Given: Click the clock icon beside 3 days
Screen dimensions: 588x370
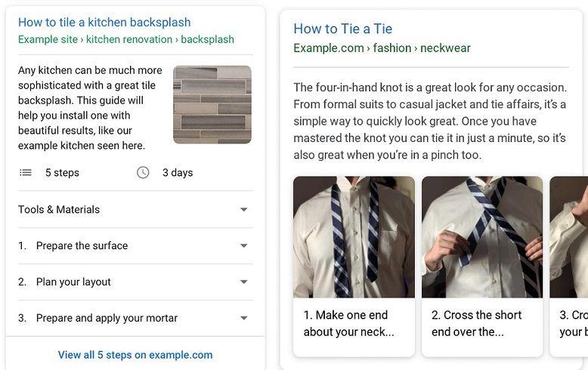Looking at the screenshot, I should pyautogui.click(x=143, y=173).
